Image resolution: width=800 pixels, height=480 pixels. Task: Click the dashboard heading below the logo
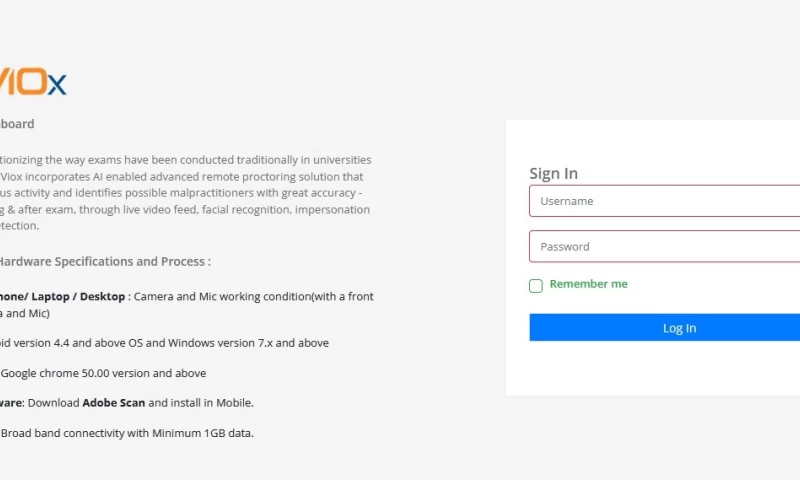[17, 124]
